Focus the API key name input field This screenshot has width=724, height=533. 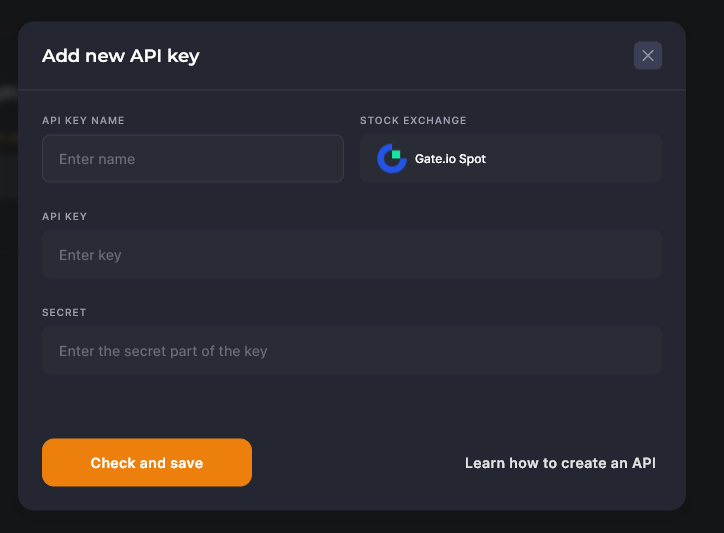pyautogui.click(x=193, y=158)
